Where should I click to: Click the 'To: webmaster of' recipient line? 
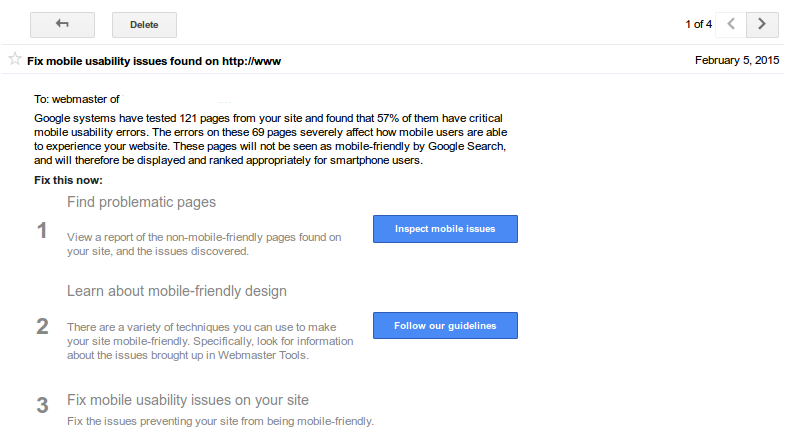click(77, 99)
